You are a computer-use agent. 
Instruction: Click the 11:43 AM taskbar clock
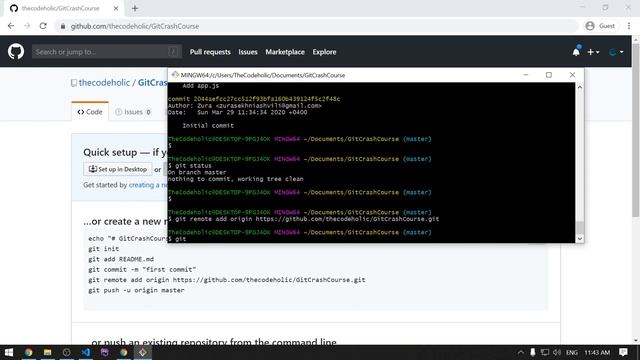pyautogui.click(x=597, y=352)
